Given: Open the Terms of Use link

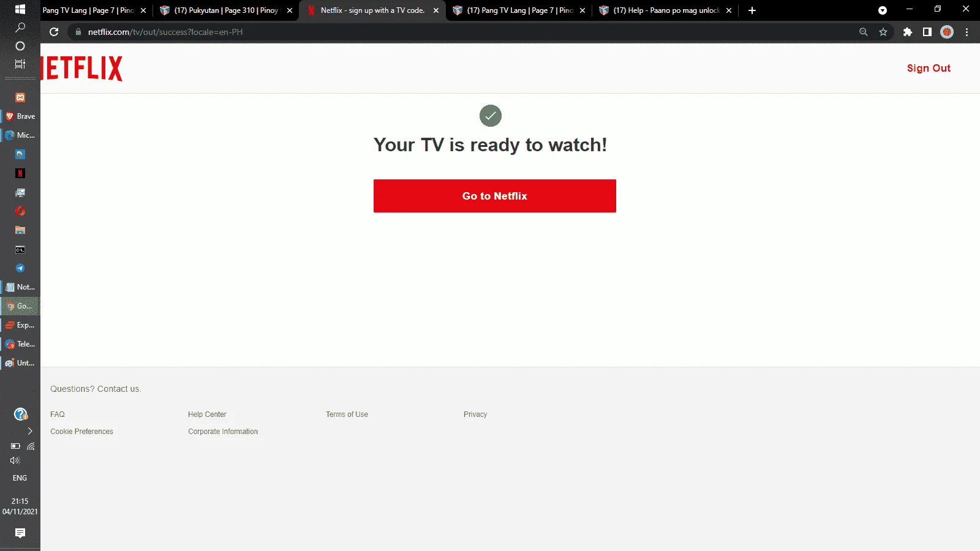Looking at the screenshot, I should coord(347,414).
